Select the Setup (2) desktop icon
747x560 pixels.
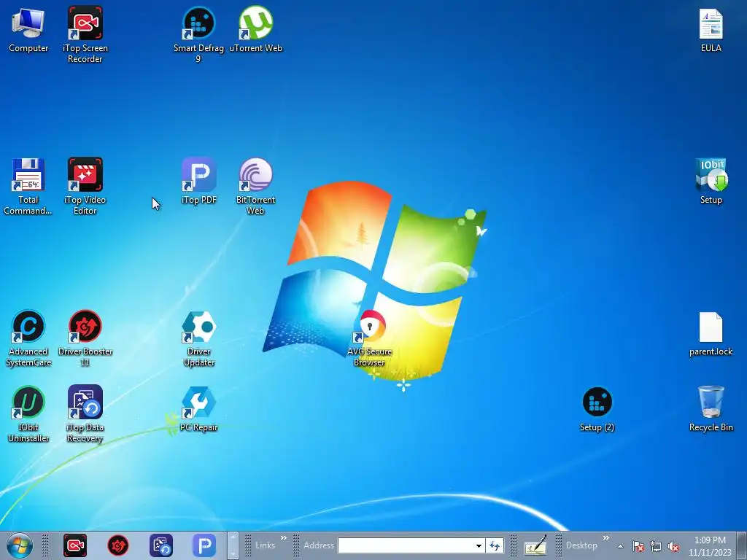point(597,410)
